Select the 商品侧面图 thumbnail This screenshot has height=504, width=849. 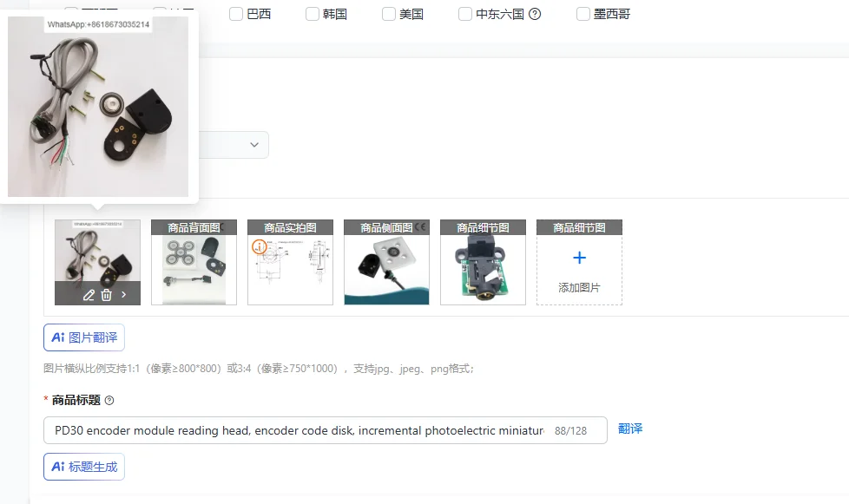[x=386, y=262]
